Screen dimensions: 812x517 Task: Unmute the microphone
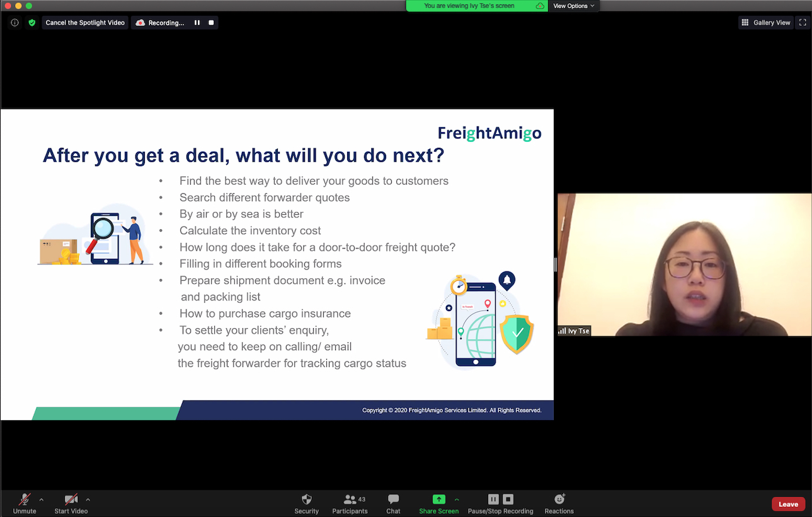[25, 503]
